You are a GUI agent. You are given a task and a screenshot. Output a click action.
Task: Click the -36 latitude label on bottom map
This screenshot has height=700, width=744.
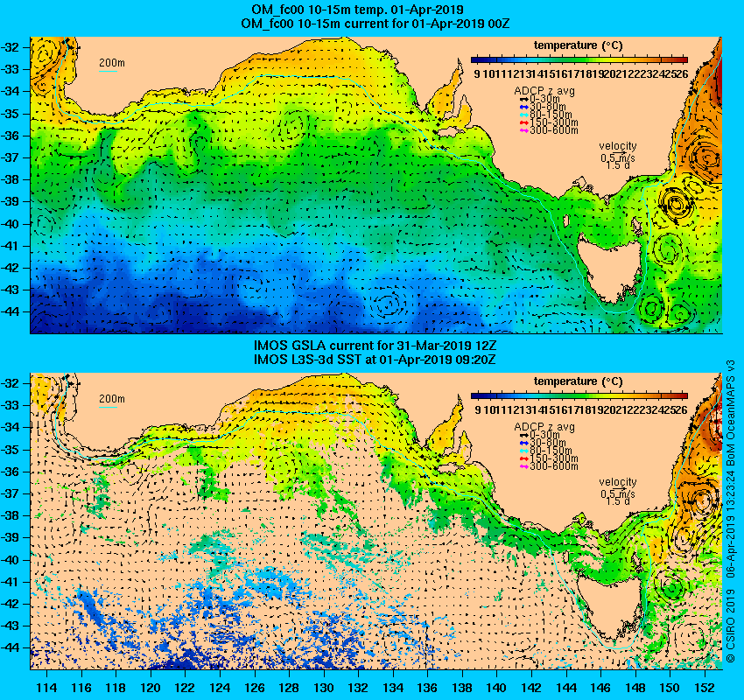click(10, 472)
